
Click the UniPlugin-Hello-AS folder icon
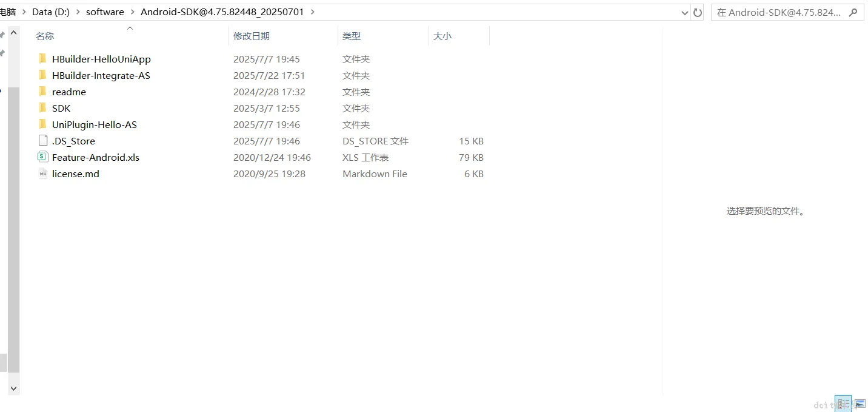click(42, 124)
